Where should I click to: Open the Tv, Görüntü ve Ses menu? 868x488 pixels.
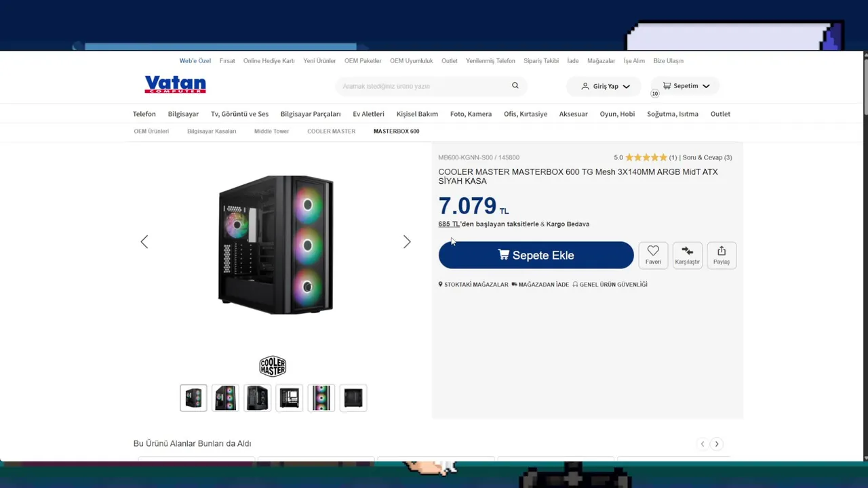pyautogui.click(x=239, y=114)
